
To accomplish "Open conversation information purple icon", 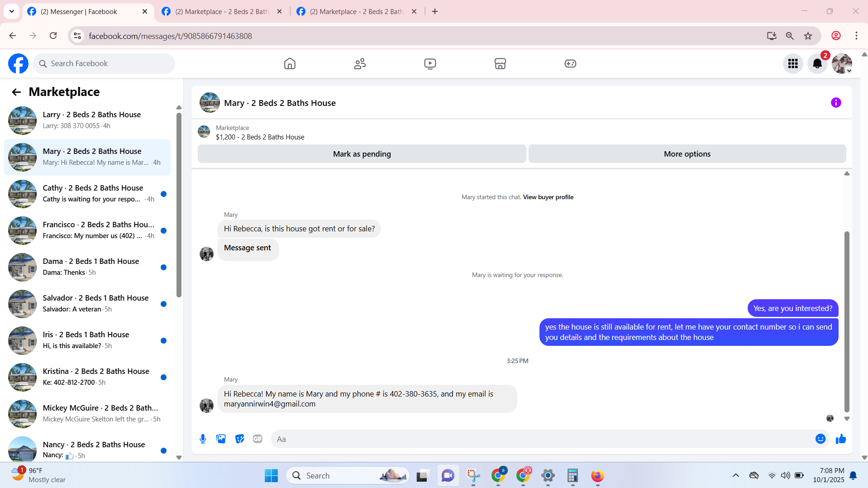I will coord(836,103).
